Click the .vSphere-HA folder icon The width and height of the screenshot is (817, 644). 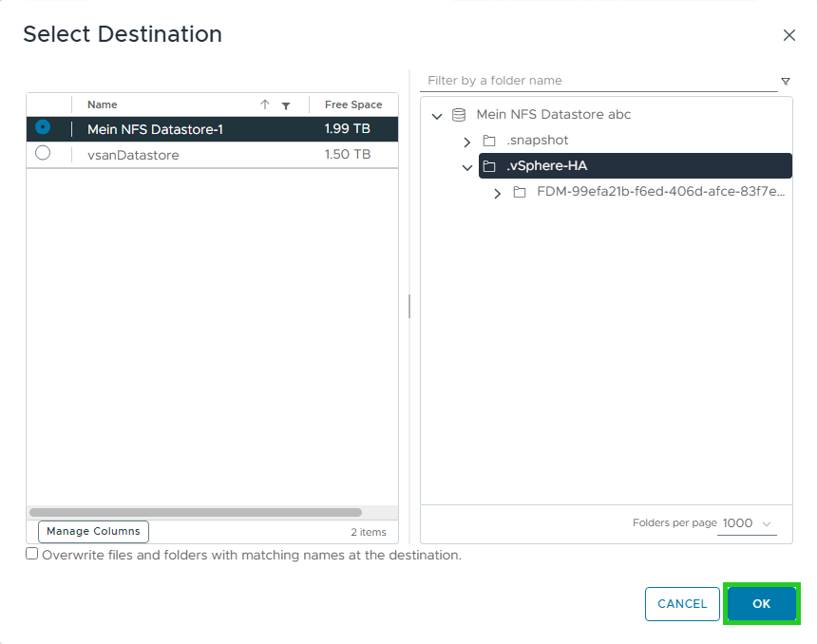click(x=489, y=166)
